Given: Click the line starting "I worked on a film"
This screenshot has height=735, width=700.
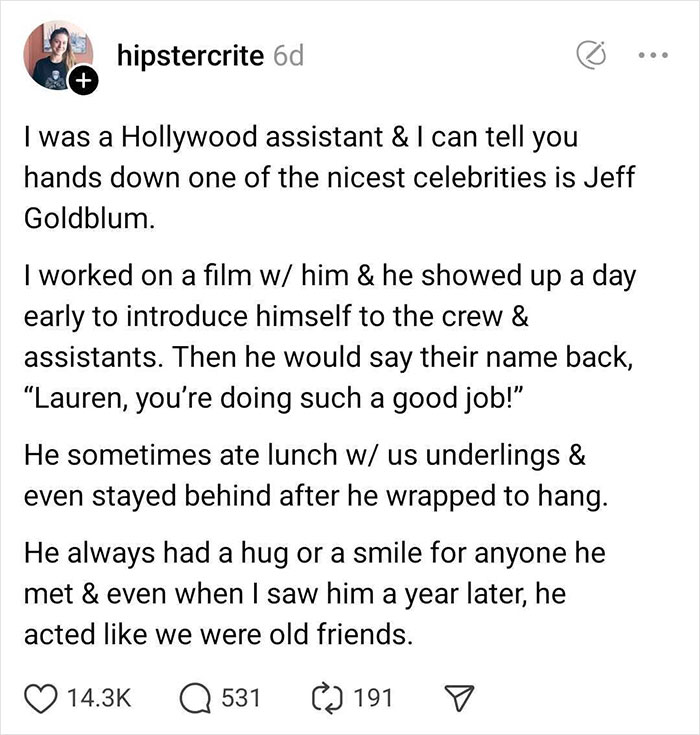Looking at the screenshot, I should [x=328, y=275].
